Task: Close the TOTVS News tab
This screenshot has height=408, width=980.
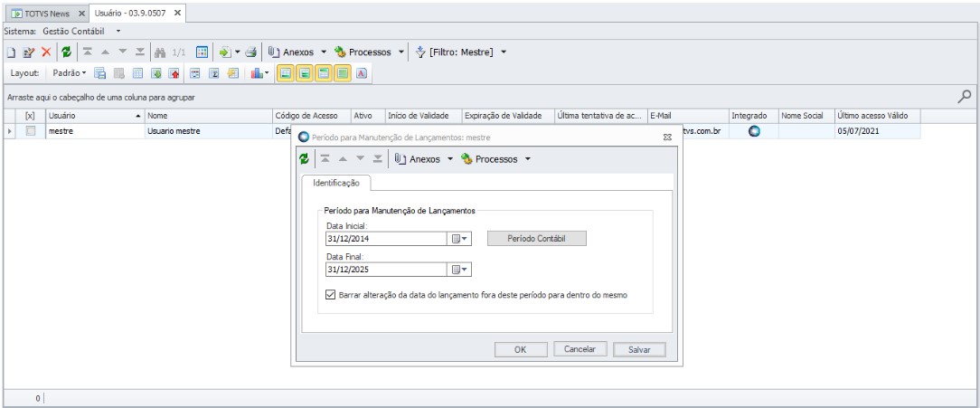Action: pyautogui.click(x=82, y=14)
